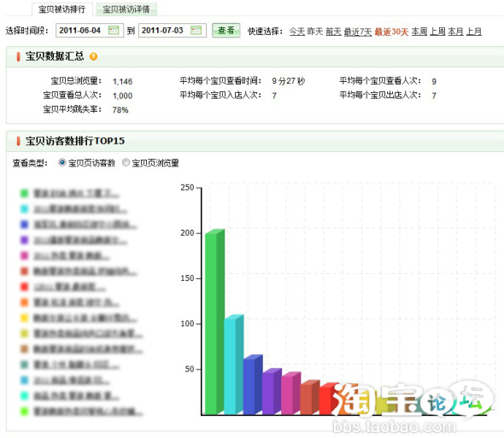Select the 上月 quick range

[x=474, y=32]
